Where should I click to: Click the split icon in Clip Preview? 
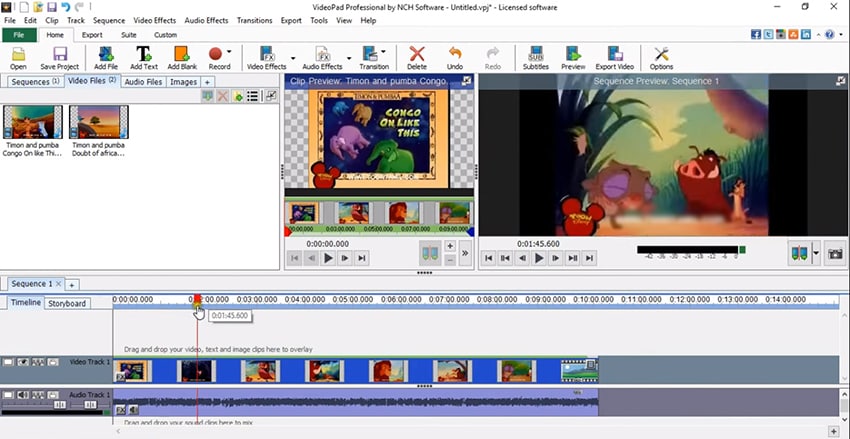[429, 253]
